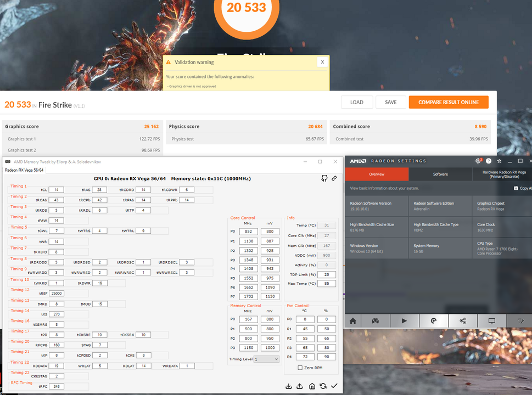
Task: Enable the Zero RPM checkbox
Action: pos(300,368)
